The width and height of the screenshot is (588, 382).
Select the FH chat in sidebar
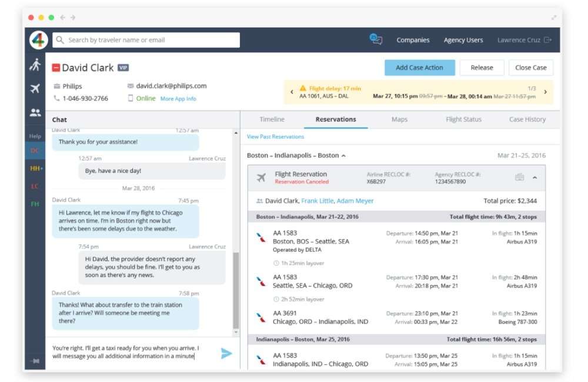pyautogui.click(x=35, y=204)
